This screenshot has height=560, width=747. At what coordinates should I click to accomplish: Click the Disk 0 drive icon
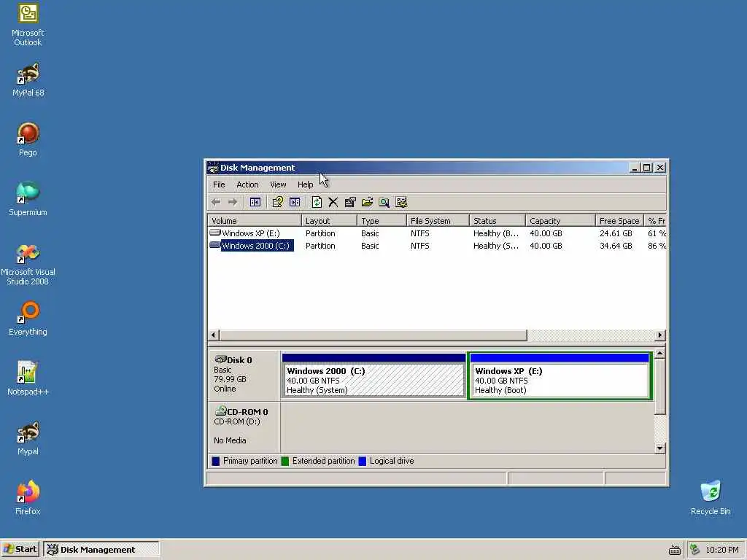pos(220,359)
